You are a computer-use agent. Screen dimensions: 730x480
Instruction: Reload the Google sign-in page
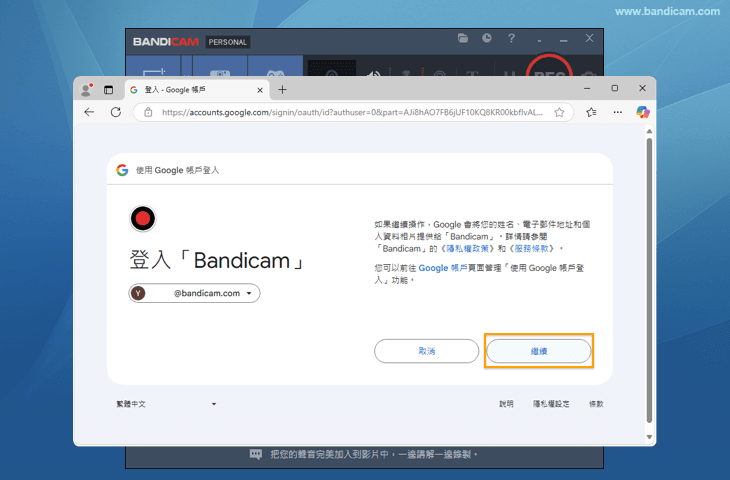[x=116, y=112]
